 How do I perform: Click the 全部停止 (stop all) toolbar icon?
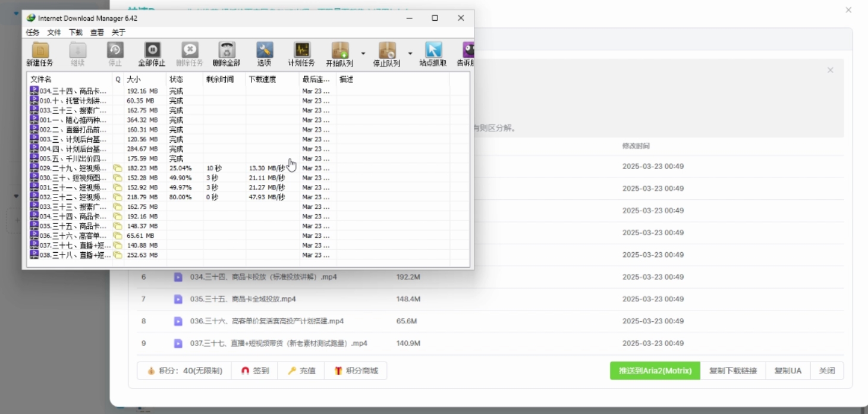tap(152, 50)
